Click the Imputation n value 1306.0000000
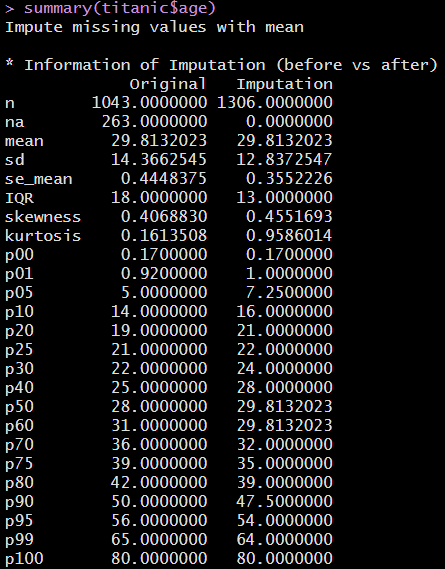This screenshot has height=569, width=445. click(x=275, y=103)
